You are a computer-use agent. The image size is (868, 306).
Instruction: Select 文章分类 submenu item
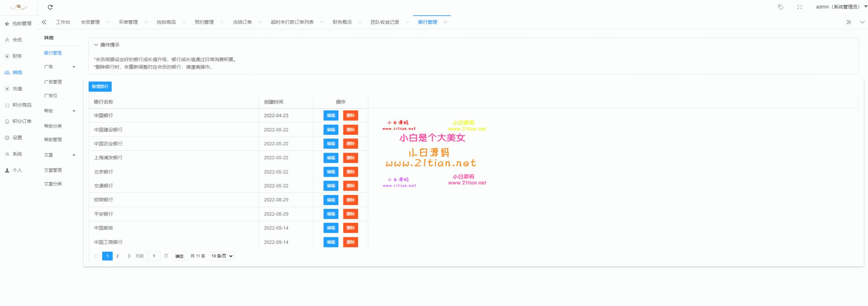(x=53, y=184)
